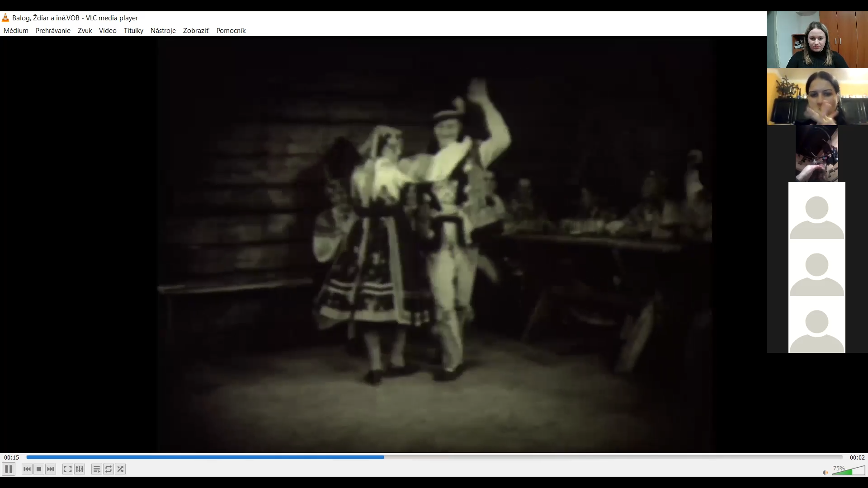Click the Pomocník menu item
This screenshot has height=488, width=868.
click(x=231, y=31)
